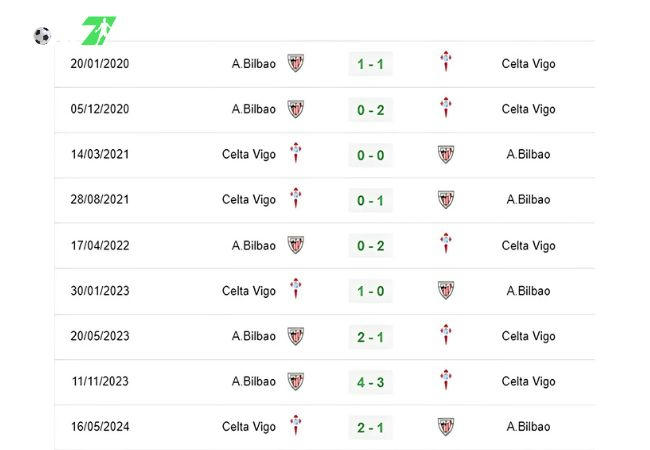Viewport: 650px width, 450px height.
Task: Click A.Bilbao crest in 17/04/2022 match
Action: coord(296,245)
